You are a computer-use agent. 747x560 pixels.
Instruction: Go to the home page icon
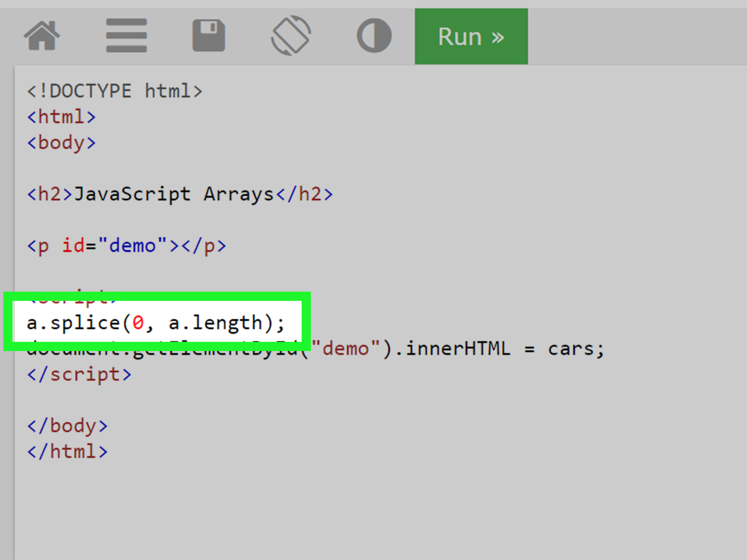tap(42, 36)
